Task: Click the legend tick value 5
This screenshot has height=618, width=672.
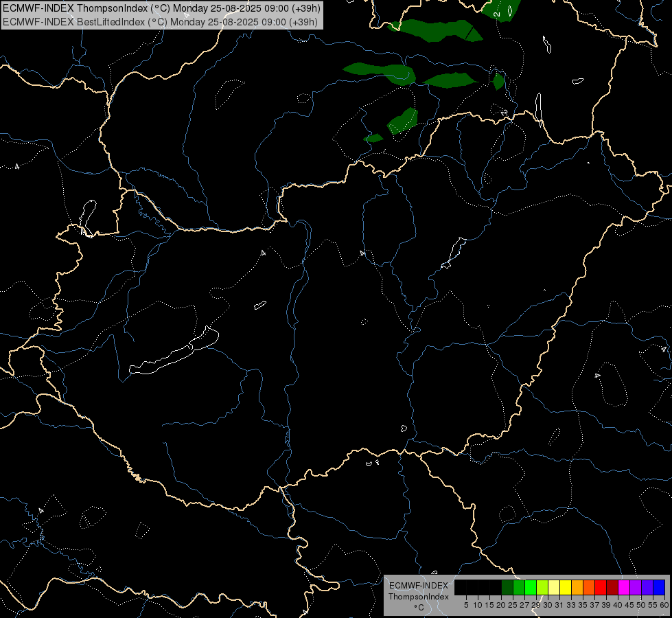Action: click(x=466, y=605)
